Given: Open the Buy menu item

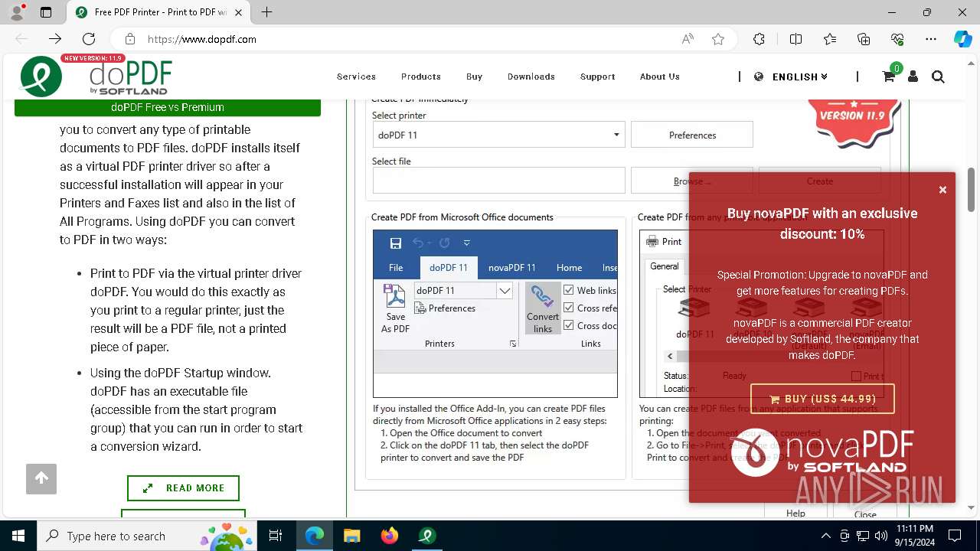Looking at the screenshot, I should (x=474, y=77).
